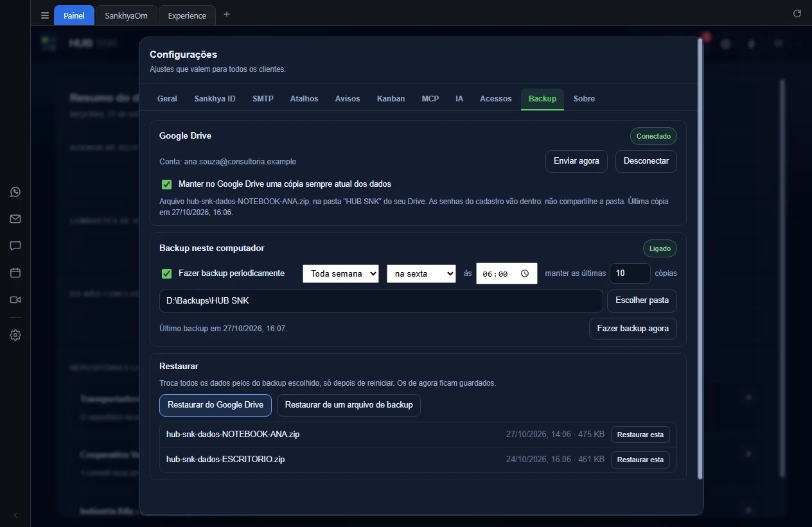Switch to the Experience top tab

[187, 15]
